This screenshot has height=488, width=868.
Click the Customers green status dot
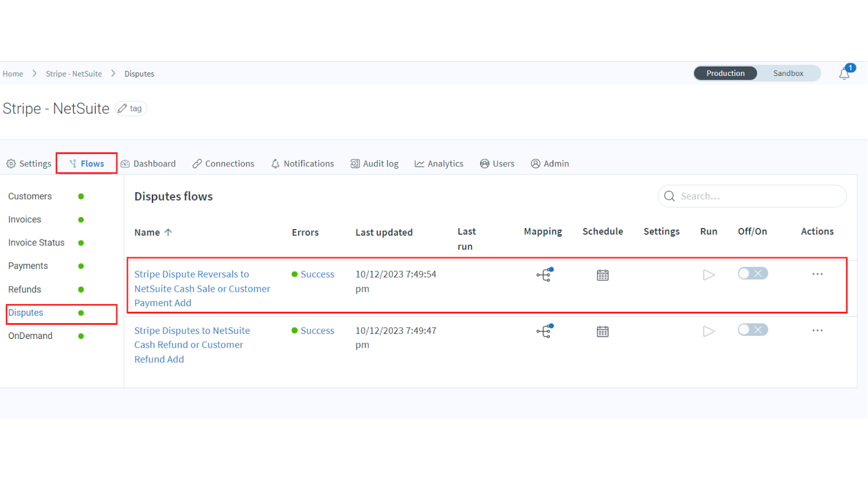pos(81,196)
